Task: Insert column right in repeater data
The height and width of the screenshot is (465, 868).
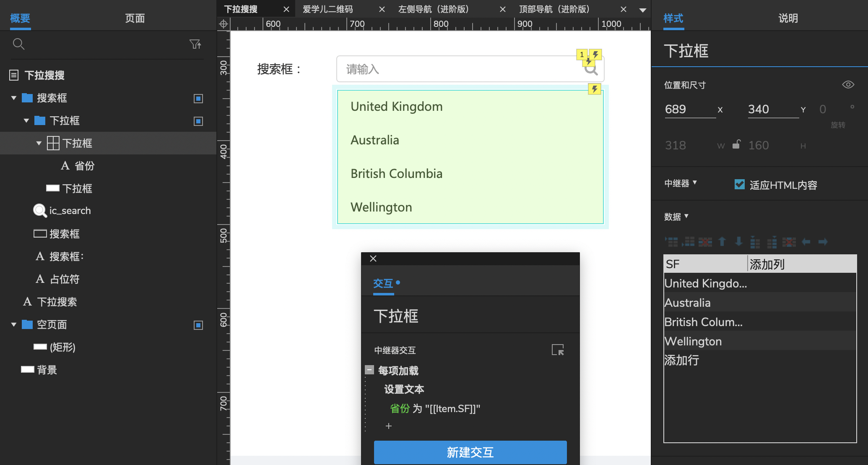Action: tap(772, 242)
